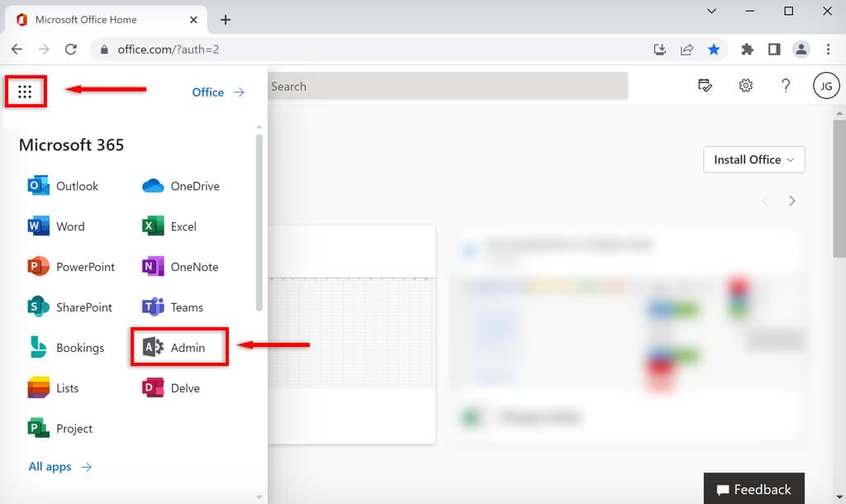
Task: Open the Chrome tab search chevron
Action: (x=711, y=11)
